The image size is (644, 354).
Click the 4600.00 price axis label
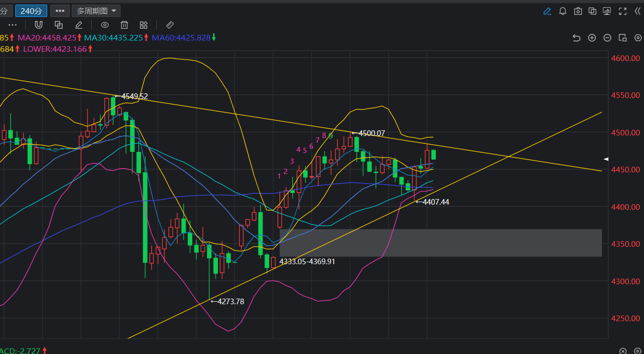pyautogui.click(x=626, y=58)
